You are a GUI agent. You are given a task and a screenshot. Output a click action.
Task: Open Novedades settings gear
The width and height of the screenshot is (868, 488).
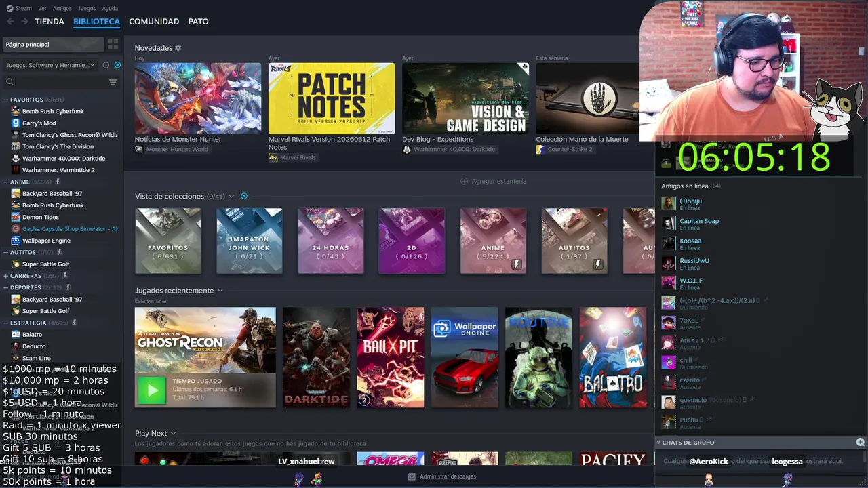point(178,48)
